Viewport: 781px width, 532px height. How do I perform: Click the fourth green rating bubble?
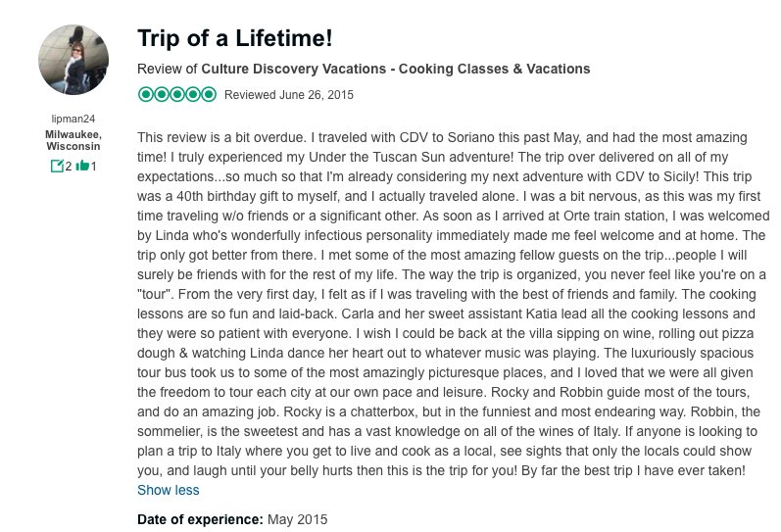pyautogui.click(x=193, y=95)
